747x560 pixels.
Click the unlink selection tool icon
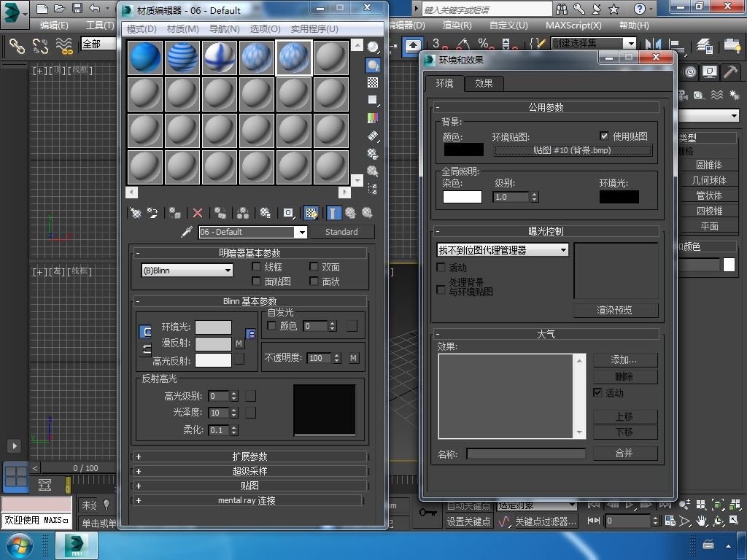tap(41, 46)
